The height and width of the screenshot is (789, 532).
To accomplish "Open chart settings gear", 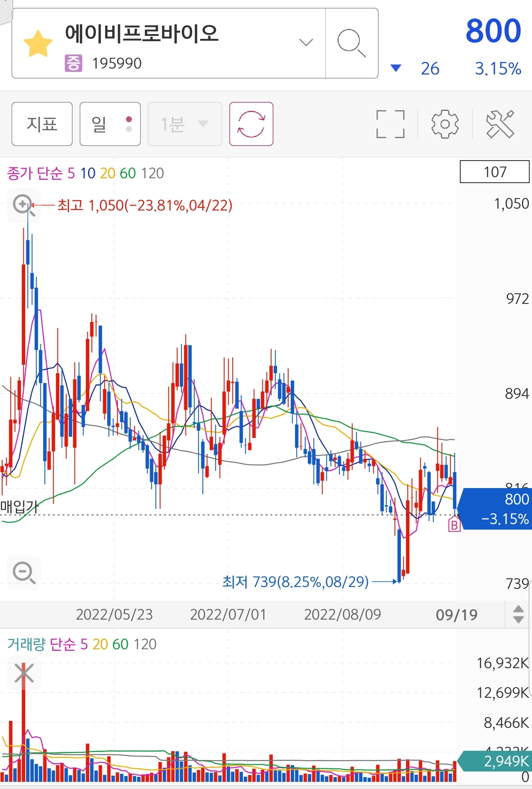I will (x=445, y=124).
